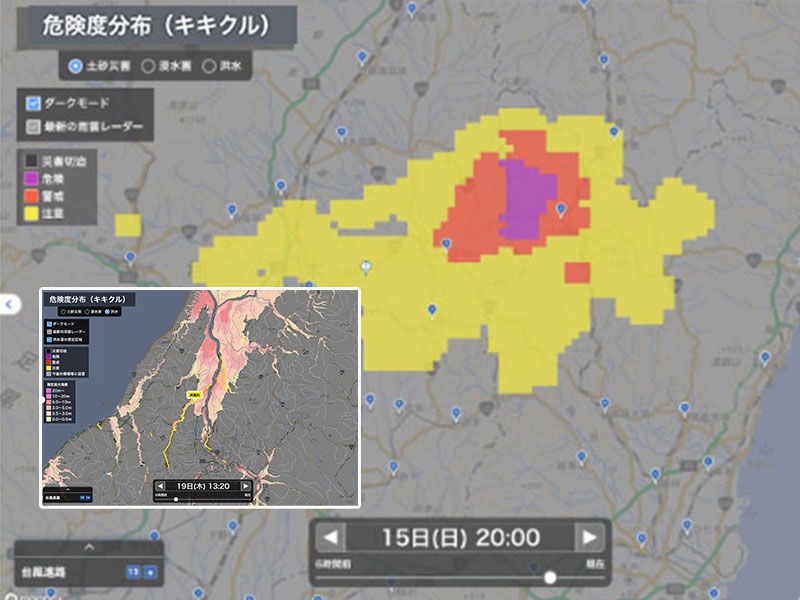Switch to 洪水 hazard view
Image resolution: width=800 pixels, height=600 pixels.
pyautogui.click(x=210, y=67)
